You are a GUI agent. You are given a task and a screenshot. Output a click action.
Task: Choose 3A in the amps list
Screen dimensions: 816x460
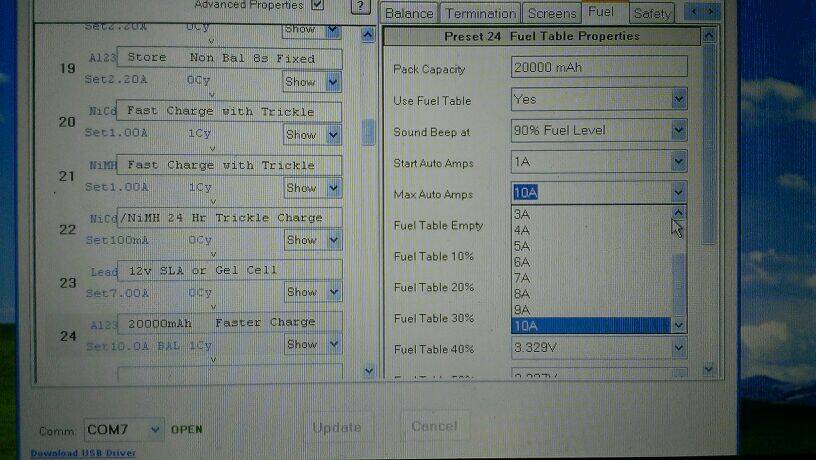pyautogui.click(x=591, y=214)
